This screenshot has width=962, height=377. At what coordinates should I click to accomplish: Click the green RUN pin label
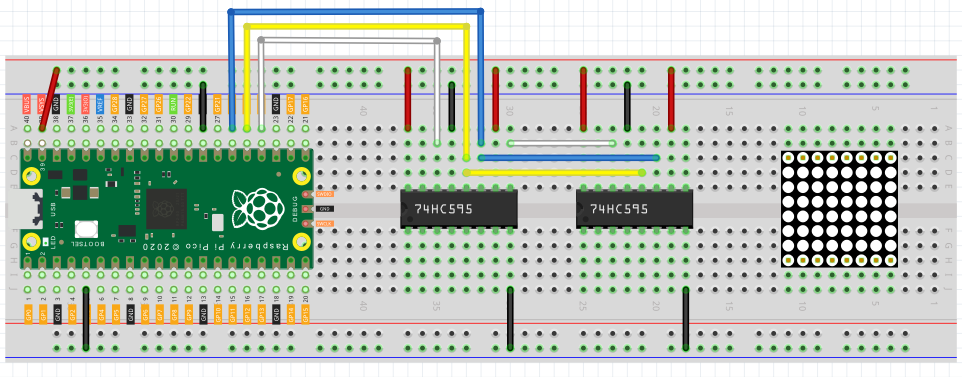174,104
